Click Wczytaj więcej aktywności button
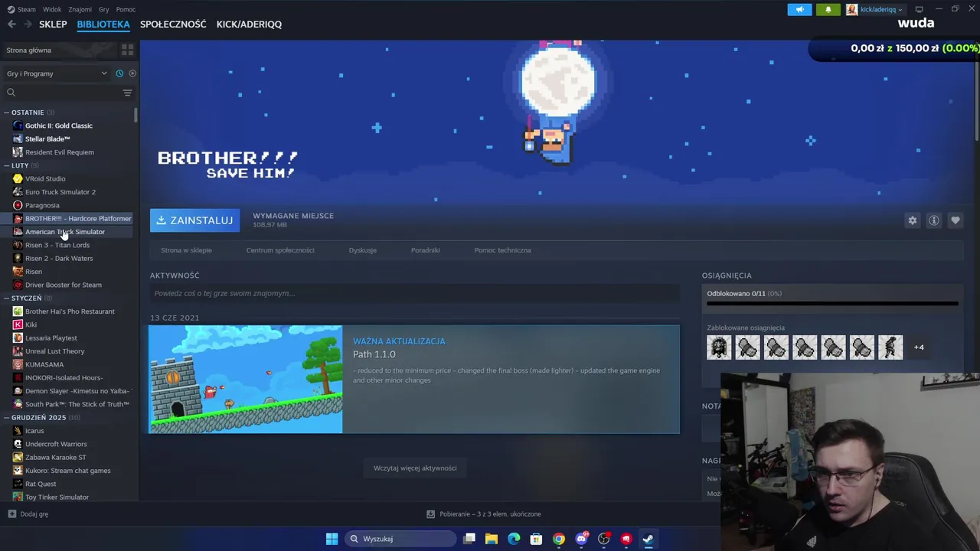Screen dimensions: 980x551 click(x=415, y=468)
